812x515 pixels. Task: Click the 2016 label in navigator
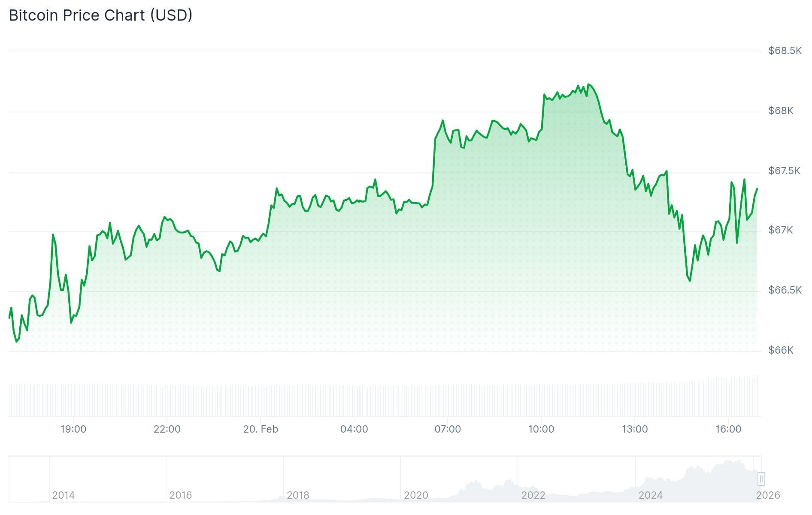[x=180, y=495]
